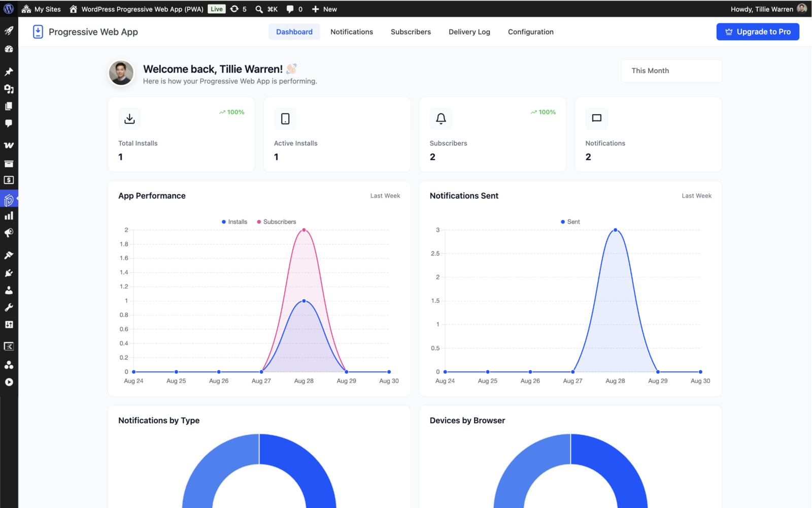This screenshot has height=508, width=812.
Task: Open the Howdy, Tillie Warren account menu
Action: coord(768,9)
